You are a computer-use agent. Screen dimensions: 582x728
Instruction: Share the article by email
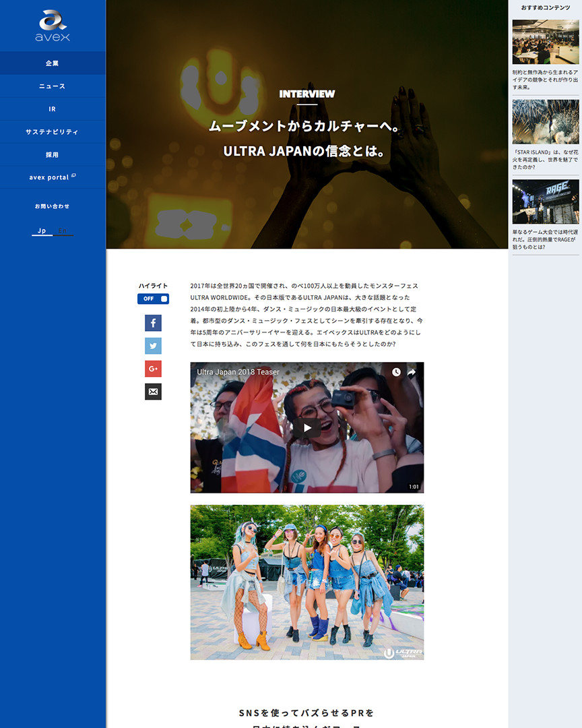153,392
